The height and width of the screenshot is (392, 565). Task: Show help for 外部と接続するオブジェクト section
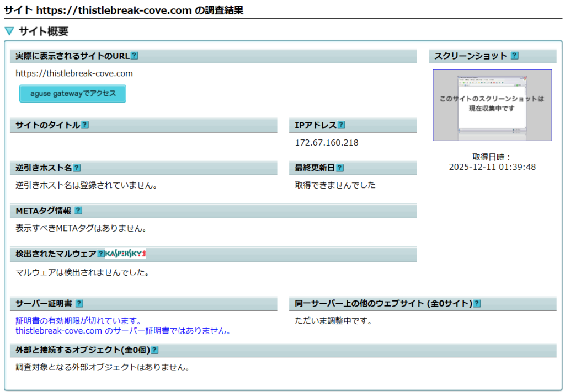tap(155, 350)
